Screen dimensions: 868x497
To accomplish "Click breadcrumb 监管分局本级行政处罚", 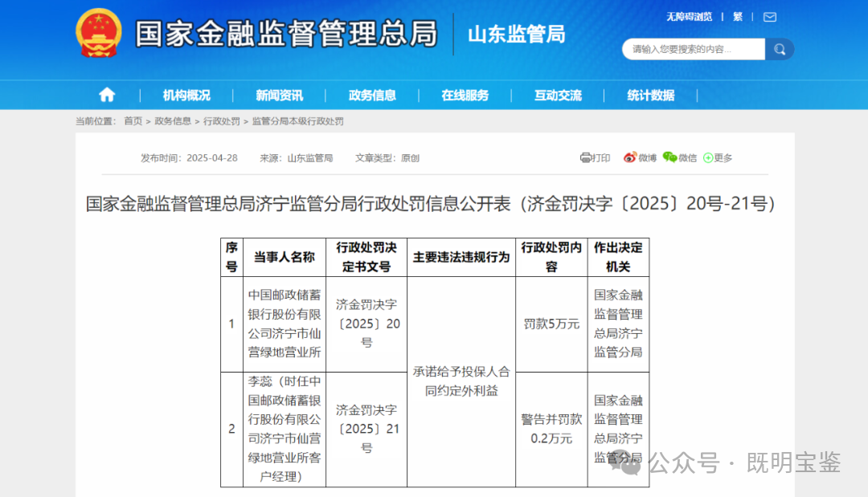I will point(298,121).
